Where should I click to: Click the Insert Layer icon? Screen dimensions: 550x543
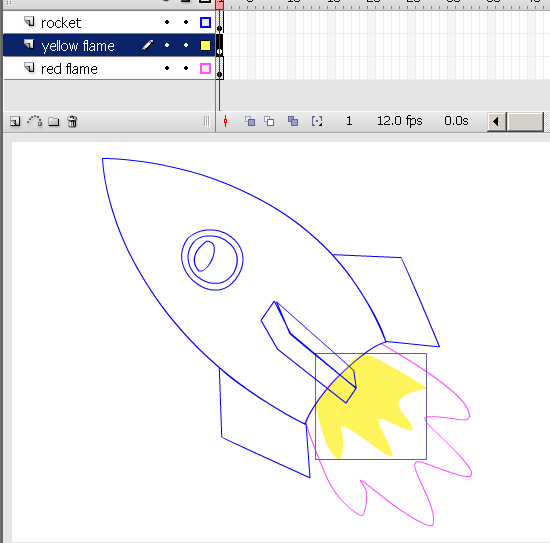click(15, 121)
